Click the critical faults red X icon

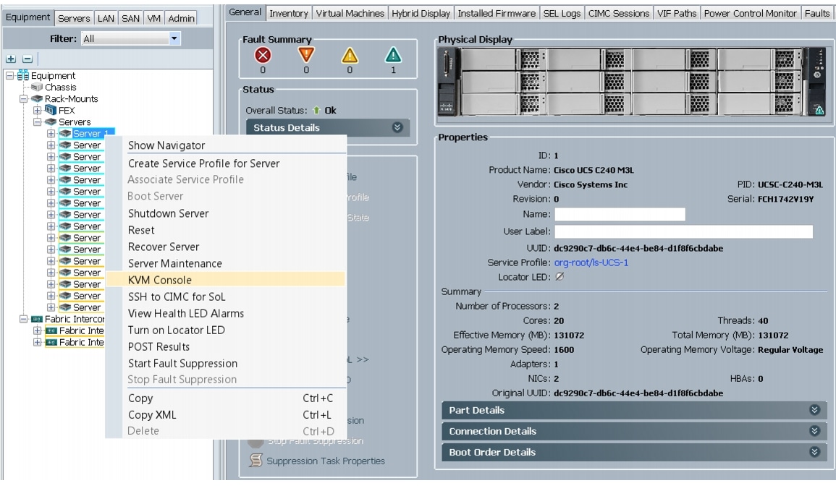tap(263, 55)
